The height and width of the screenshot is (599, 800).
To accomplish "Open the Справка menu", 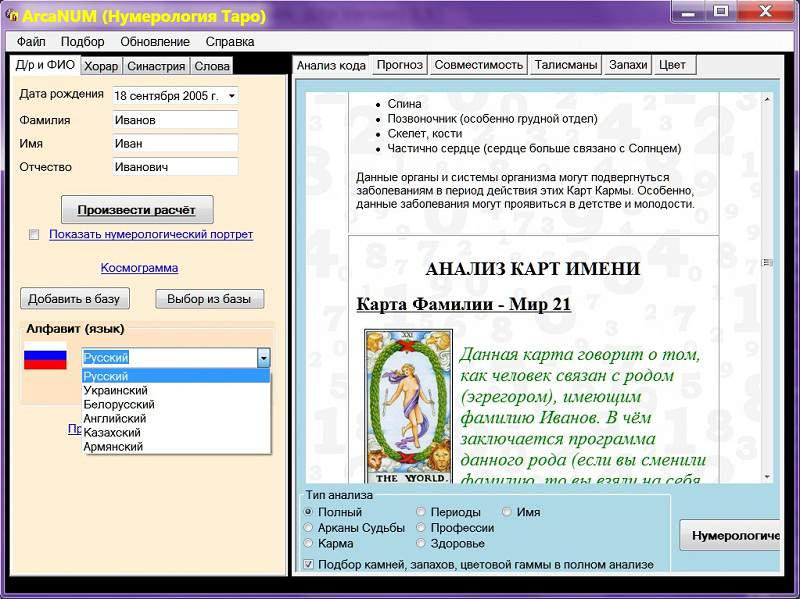I will point(230,42).
